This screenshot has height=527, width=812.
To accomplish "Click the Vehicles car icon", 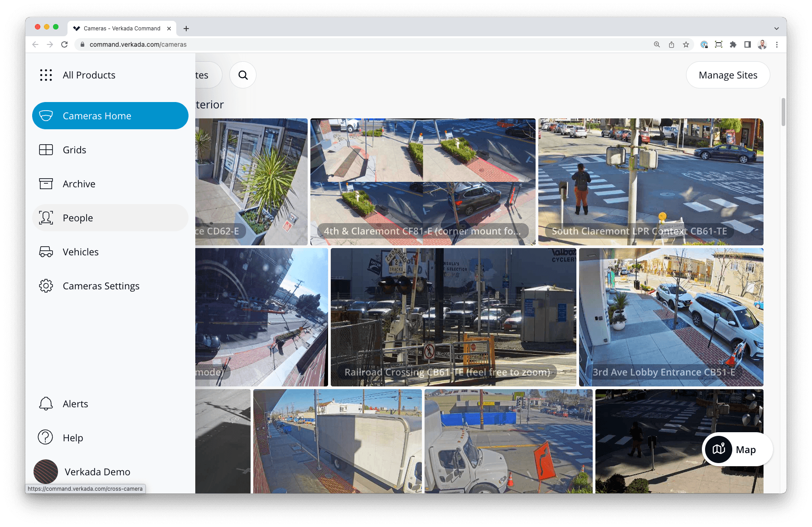I will (x=46, y=252).
